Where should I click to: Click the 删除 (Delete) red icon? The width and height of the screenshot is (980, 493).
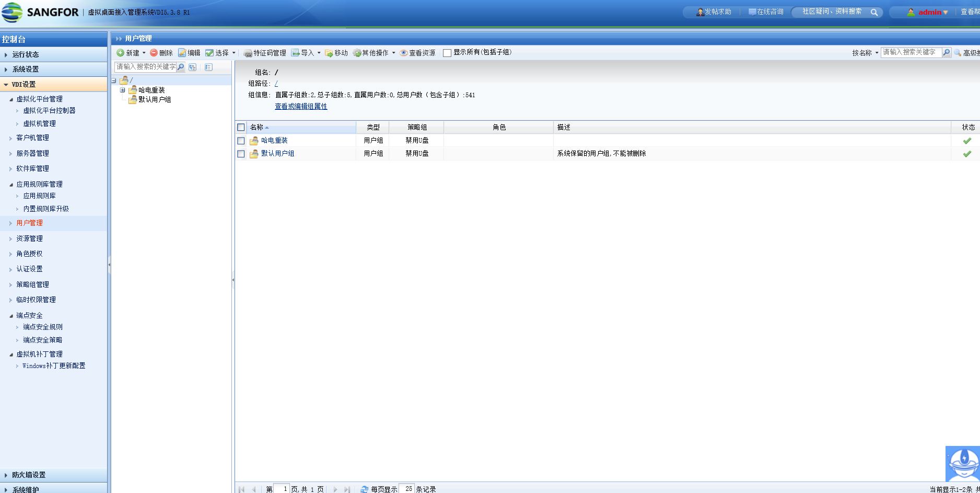coord(154,53)
